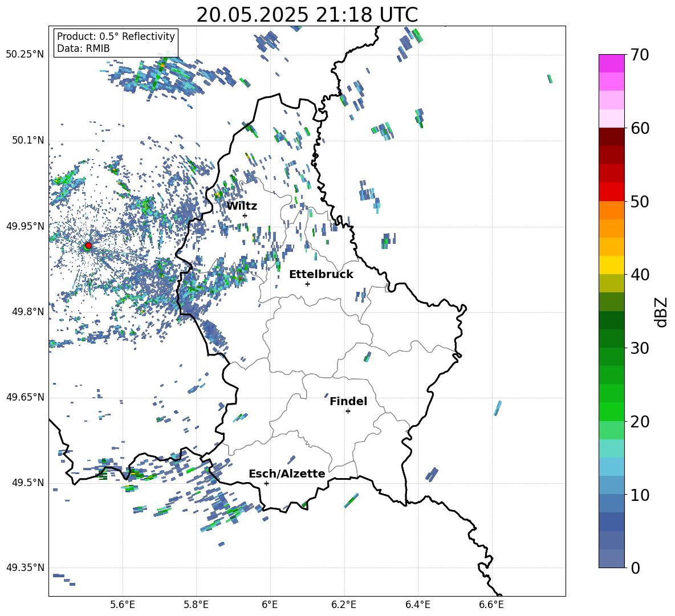Click the magenta swatch below 70 dBZ

pyautogui.click(x=611, y=63)
